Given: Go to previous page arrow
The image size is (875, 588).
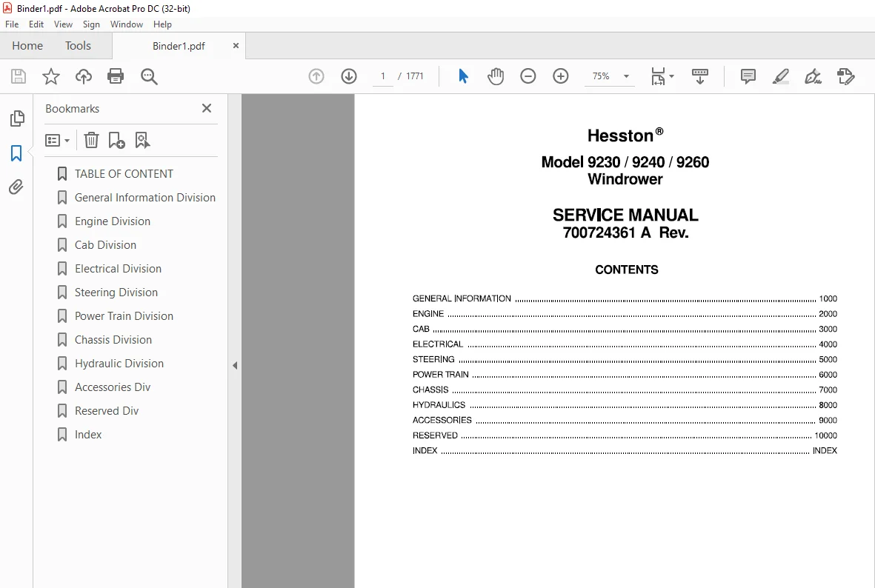Looking at the screenshot, I should [x=316, y=76].
